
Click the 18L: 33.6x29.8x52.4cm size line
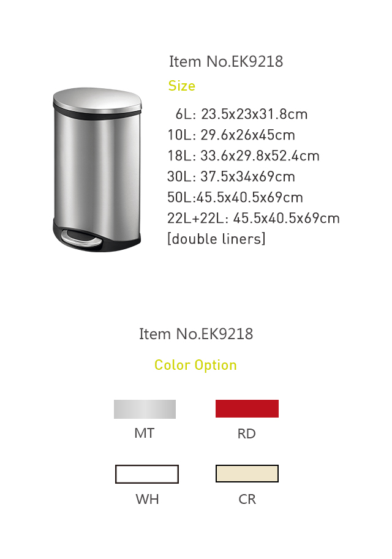(243, 156)
